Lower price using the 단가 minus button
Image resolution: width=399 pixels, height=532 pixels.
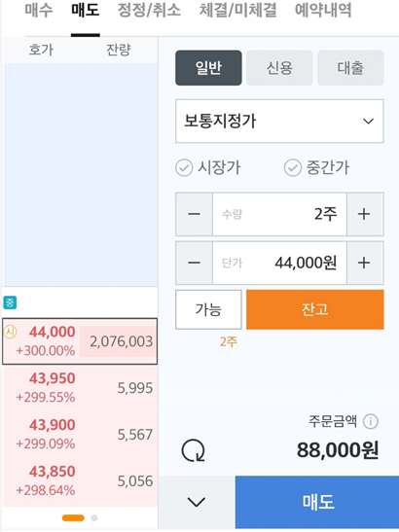coord(195,263)
